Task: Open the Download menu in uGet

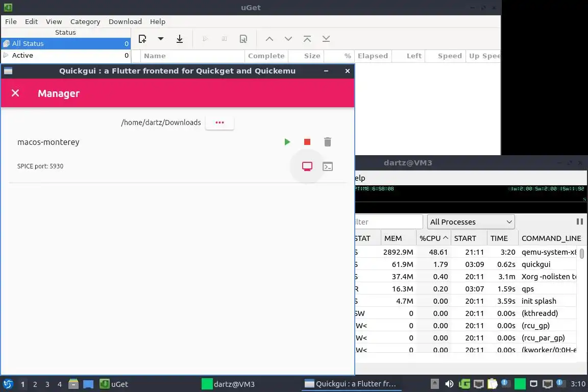Action: (x=125, y=21)
